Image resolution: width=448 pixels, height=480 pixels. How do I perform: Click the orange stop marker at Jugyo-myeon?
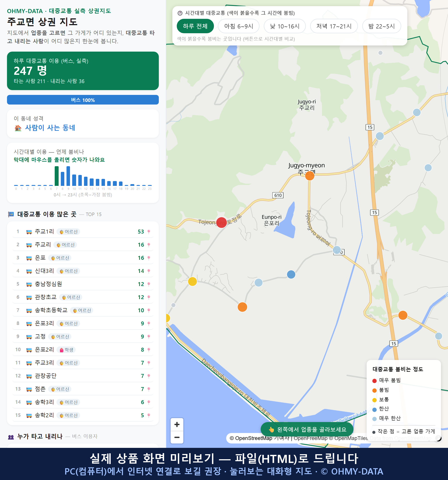coord(310,176)
